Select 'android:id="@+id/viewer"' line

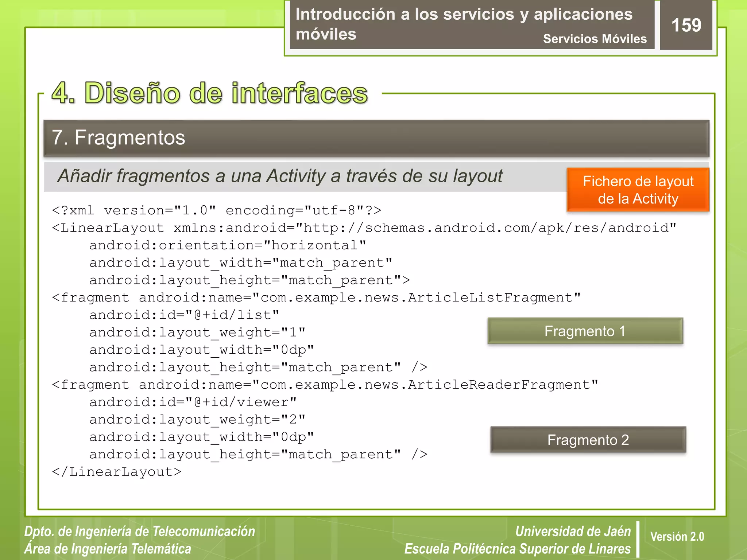(x=193, y=402)
